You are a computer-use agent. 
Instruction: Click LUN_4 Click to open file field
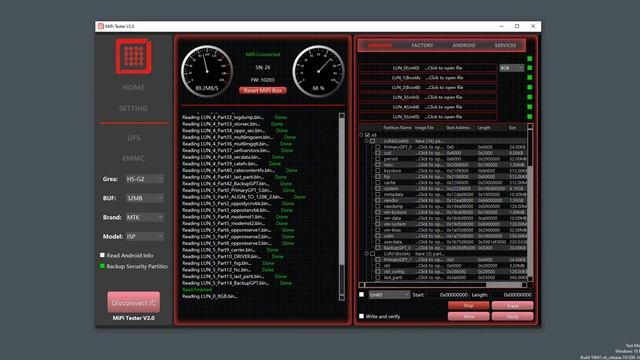427,107
